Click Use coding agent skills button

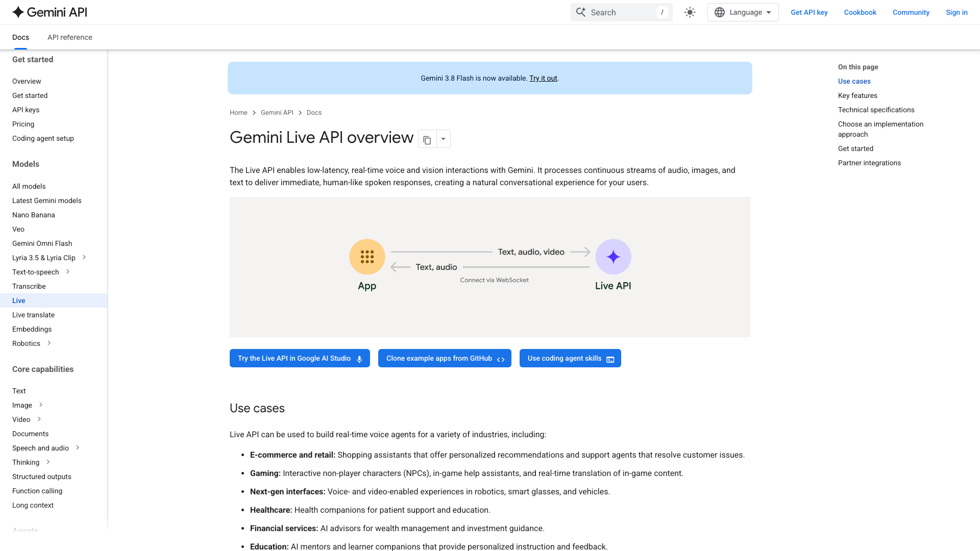570,358
